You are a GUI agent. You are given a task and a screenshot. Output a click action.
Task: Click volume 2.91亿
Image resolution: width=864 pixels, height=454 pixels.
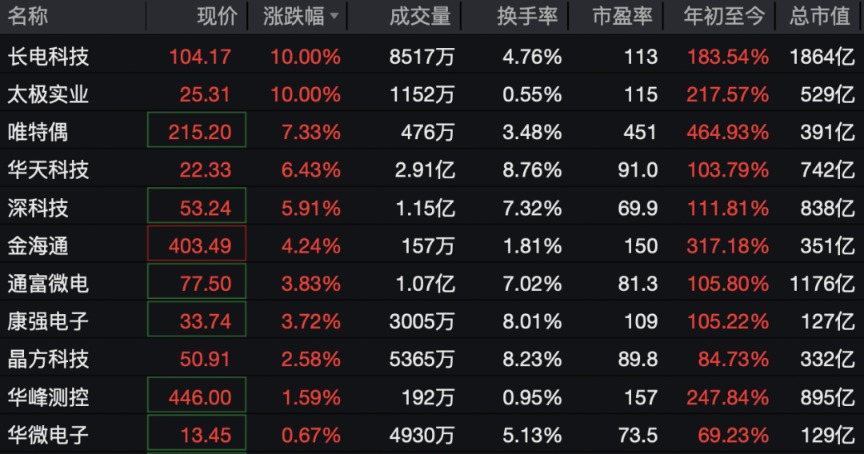click(x=425, y=170)
